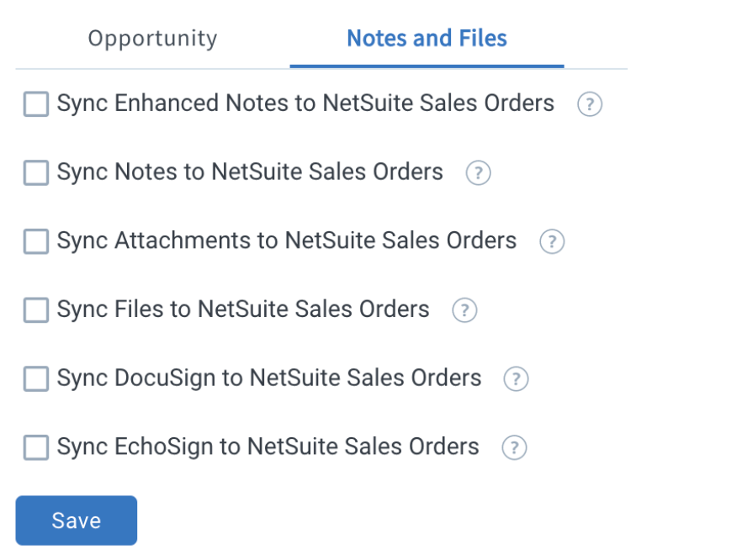The height and width of the screenshot is (560, 737).
Task: Open help icon beside Sync Notes option
Action: pyautogui.click(x=478, y=172)
